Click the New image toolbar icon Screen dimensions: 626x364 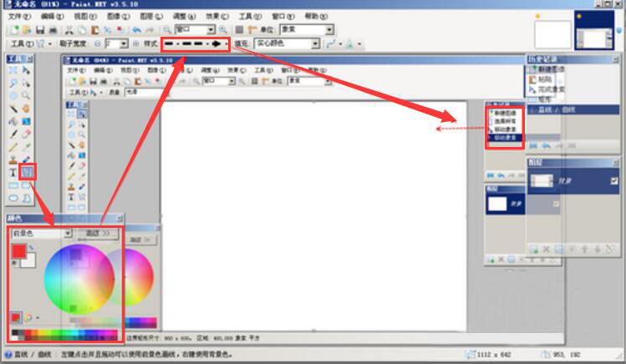pos(15,29)
